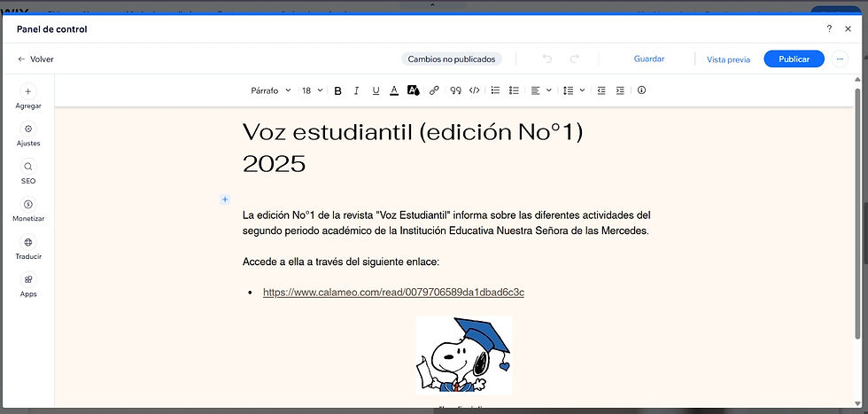Open the Ajustes settings icon
868x414 pixels.
tap(28, 129)
